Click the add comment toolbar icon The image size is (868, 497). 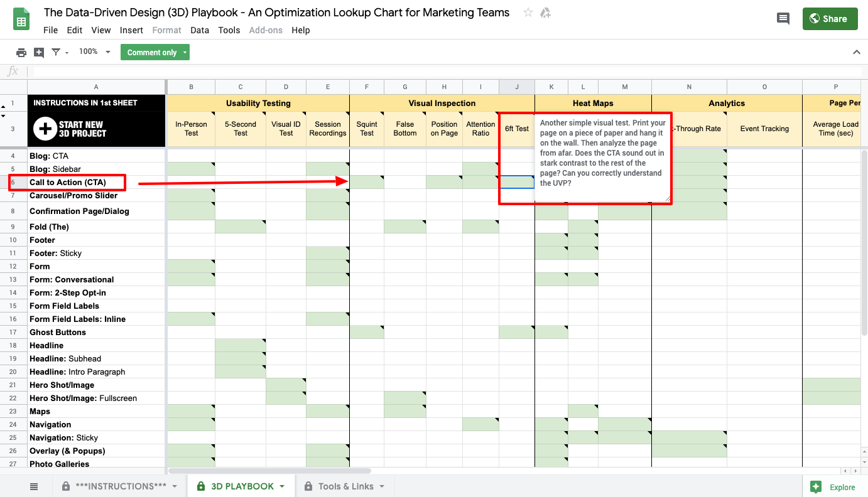pos(39,52)
